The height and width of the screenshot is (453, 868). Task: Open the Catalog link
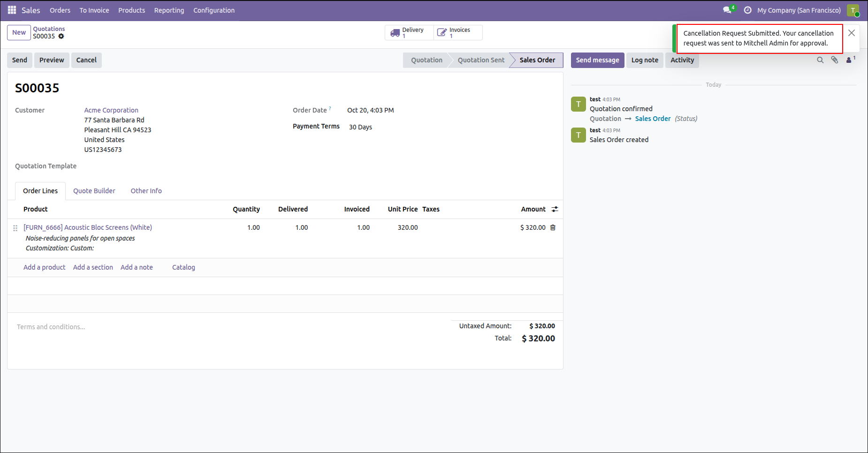click(x=183, y=267)
